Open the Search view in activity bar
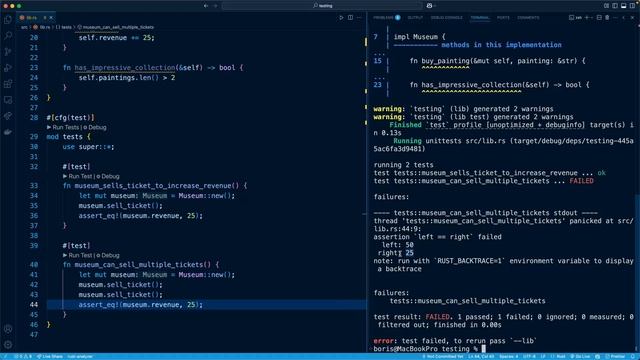 click(x=8, y=36)
